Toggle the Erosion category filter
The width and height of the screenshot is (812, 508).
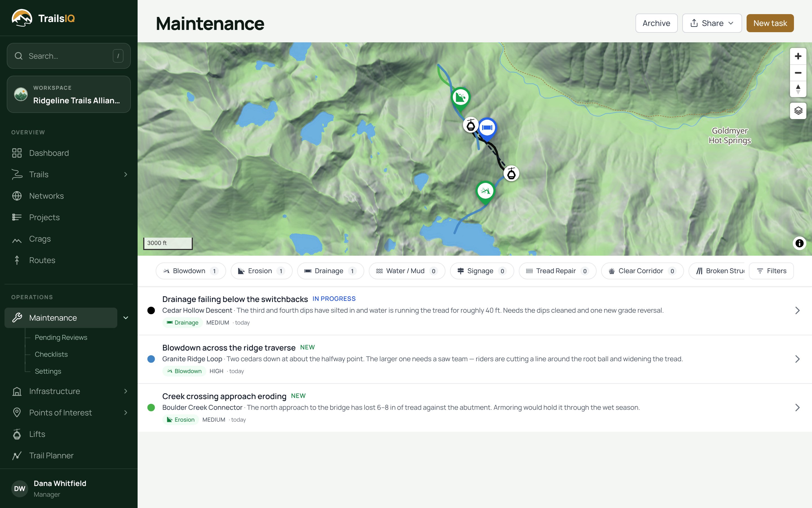click(x=261, y=271)
